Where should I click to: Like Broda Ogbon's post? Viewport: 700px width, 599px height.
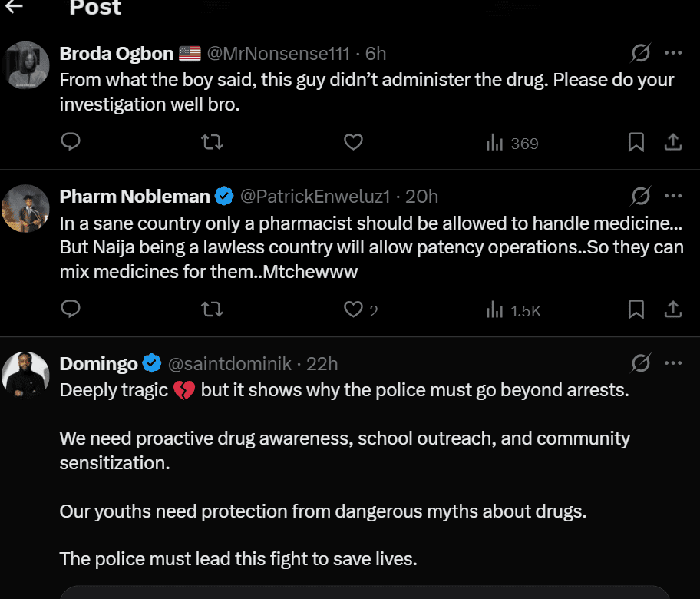353,143
